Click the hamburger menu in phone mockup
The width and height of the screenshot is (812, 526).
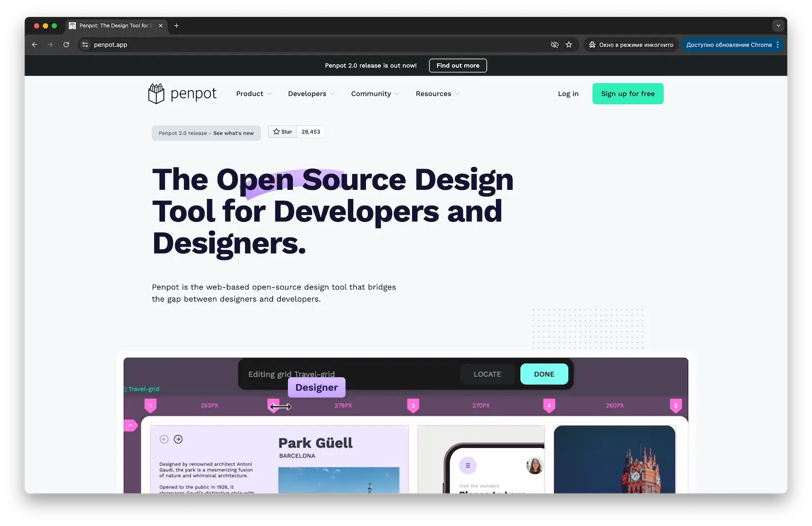[x=468, y=466]
